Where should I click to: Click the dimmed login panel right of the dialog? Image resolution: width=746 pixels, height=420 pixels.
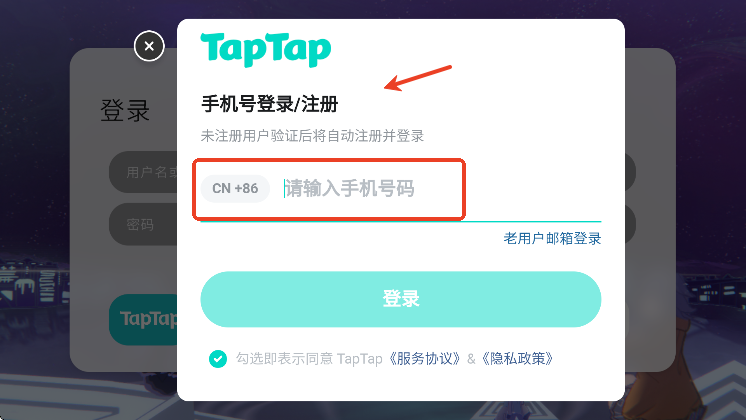[x=650, y=209]
